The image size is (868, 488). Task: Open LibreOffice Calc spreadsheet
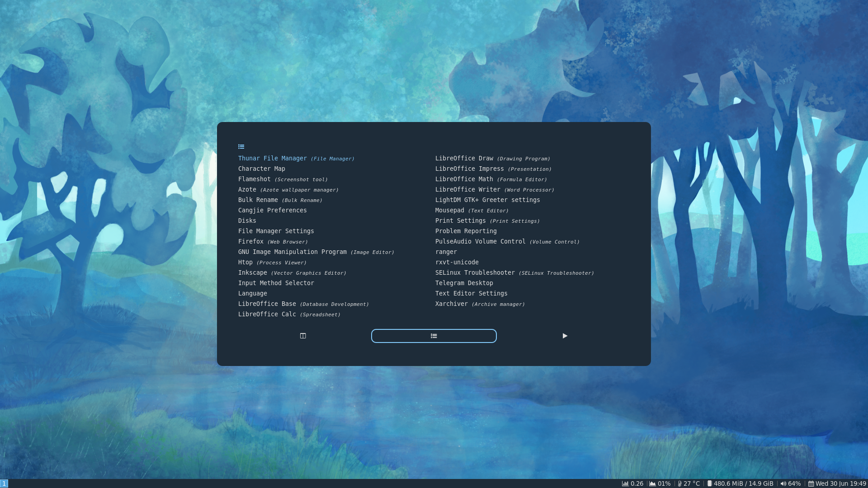[289, 314]
